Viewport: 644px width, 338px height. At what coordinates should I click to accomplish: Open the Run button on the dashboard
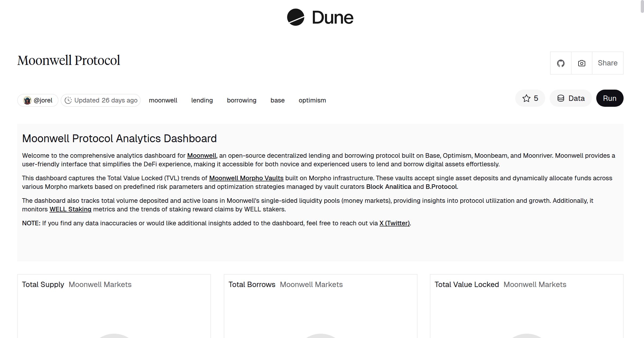click(x=610, y=98)
